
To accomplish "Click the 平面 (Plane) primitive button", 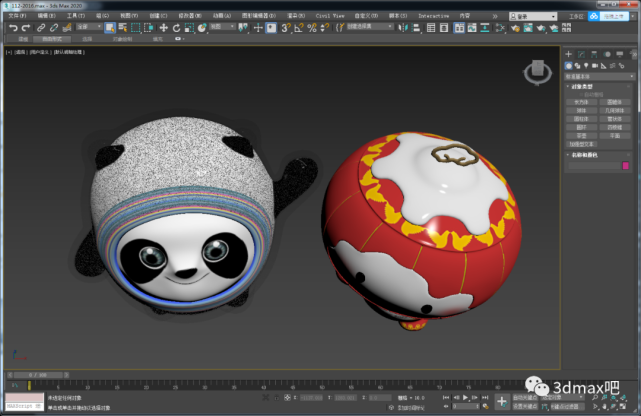I will [614, 136].
